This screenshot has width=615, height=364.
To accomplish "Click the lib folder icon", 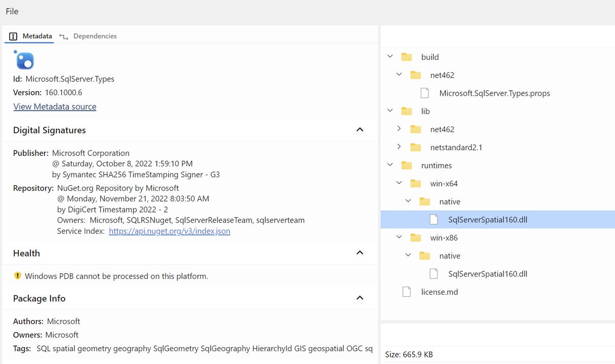I will pyautogui.click(x=407, y=111).
